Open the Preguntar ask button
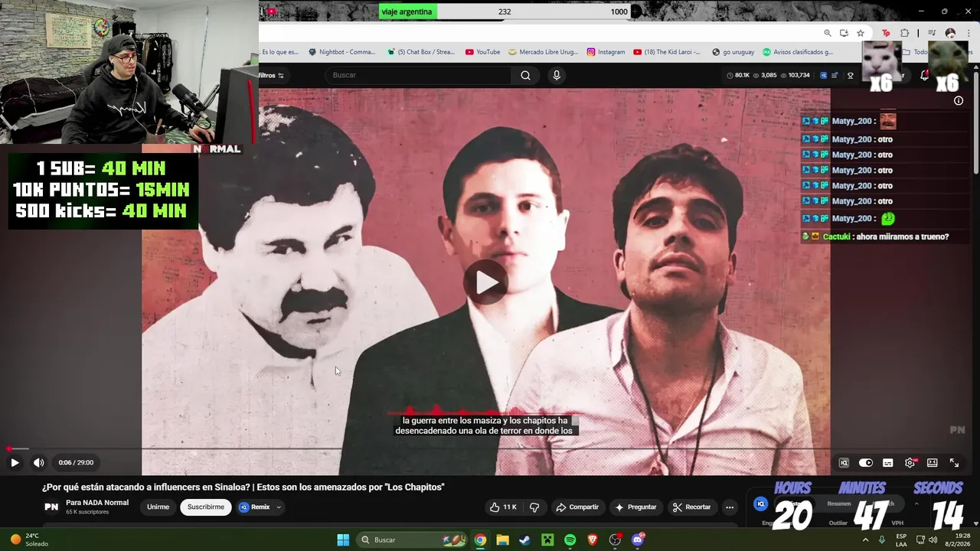Image resolution: width=980 pixels, height=551 pixels. click(635, 507)
